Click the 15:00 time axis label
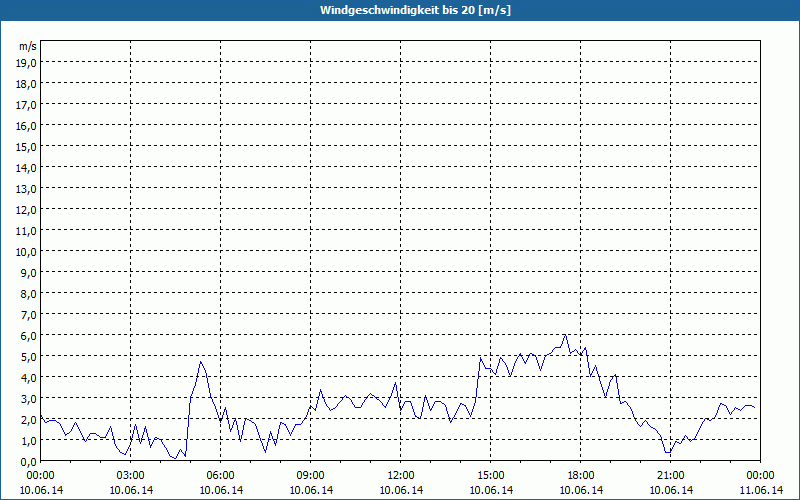Screen dimensions: 800x500 tap(490, 476)
